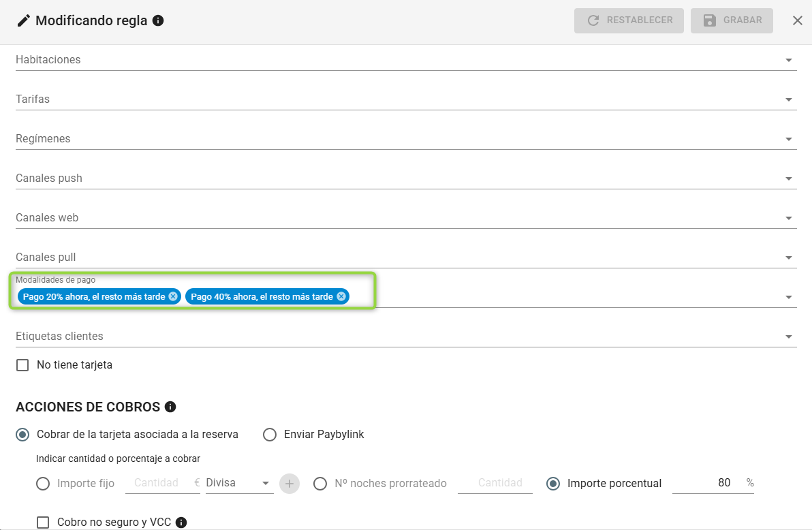Select the Importe fijo radio option
The width and height of the screenshot is (812, 530).
(x=43, y=484)
